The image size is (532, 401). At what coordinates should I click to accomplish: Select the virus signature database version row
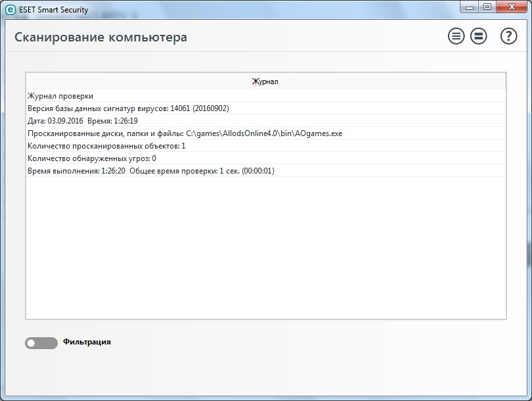coord(128,108)
